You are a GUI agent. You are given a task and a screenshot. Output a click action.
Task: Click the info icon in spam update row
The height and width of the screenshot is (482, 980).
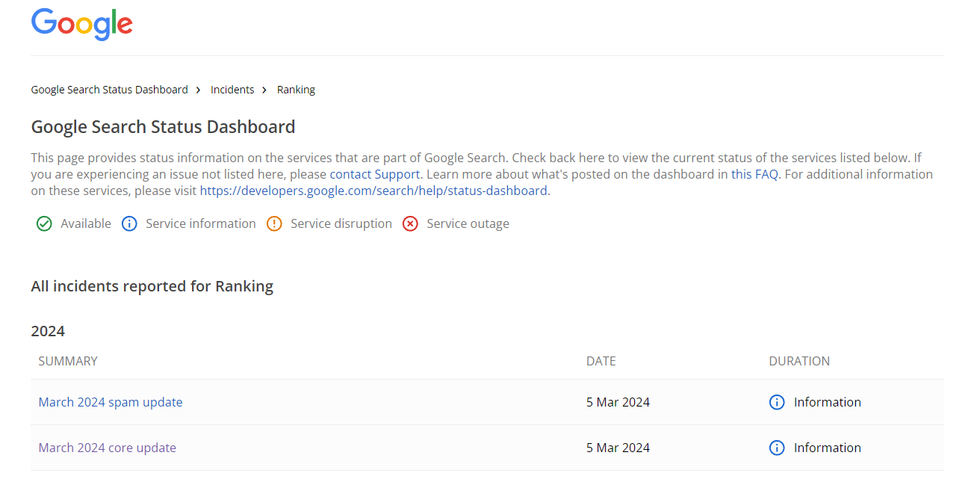tap(777, 402)
